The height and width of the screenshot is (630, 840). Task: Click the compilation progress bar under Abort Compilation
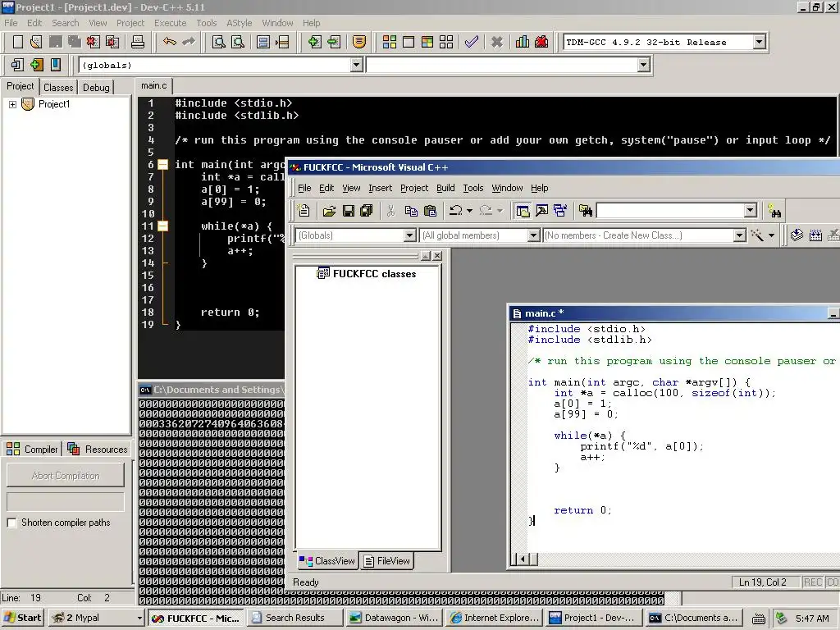pyautogui.click(x=66, y=502)
